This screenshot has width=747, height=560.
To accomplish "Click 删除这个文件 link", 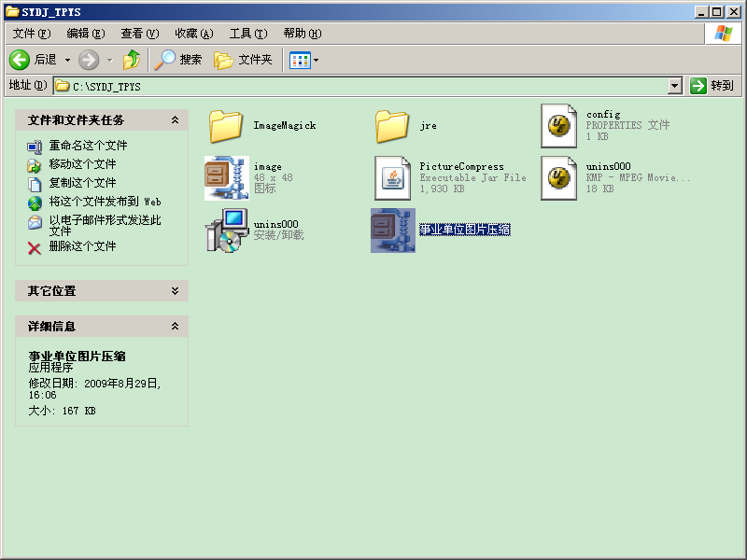I will click(x=82, y=246).
